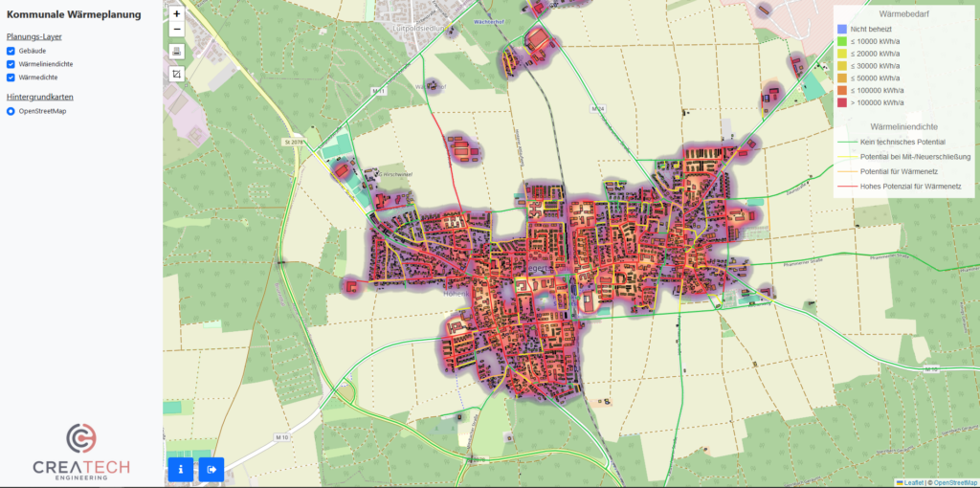Click the red '> 100000 kWh/a' legend swatch
980x488 pixels.
(842, 102)
